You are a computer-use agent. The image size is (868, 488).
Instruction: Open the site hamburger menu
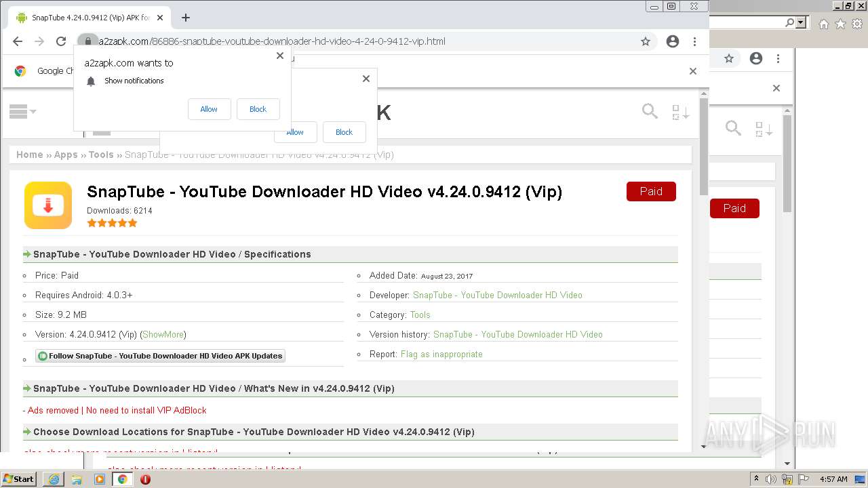click(x=22, y=112)
